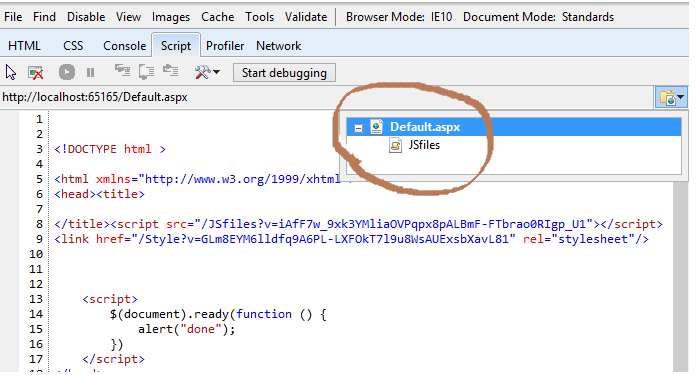Click the step over icon
This screenshot has height=375, width=696.
146,72
